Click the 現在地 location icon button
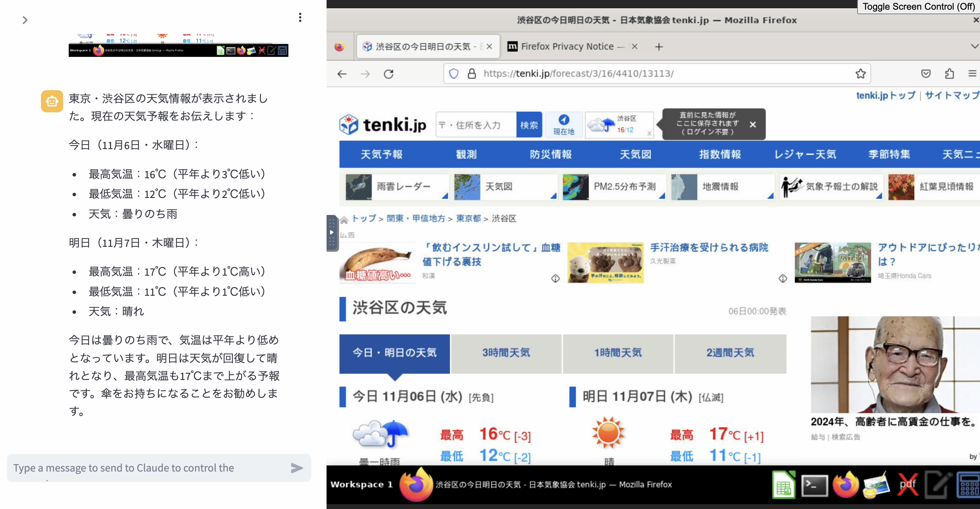Image resolution: width=980 pixels, height=509 pixels. tap(564, 125)
